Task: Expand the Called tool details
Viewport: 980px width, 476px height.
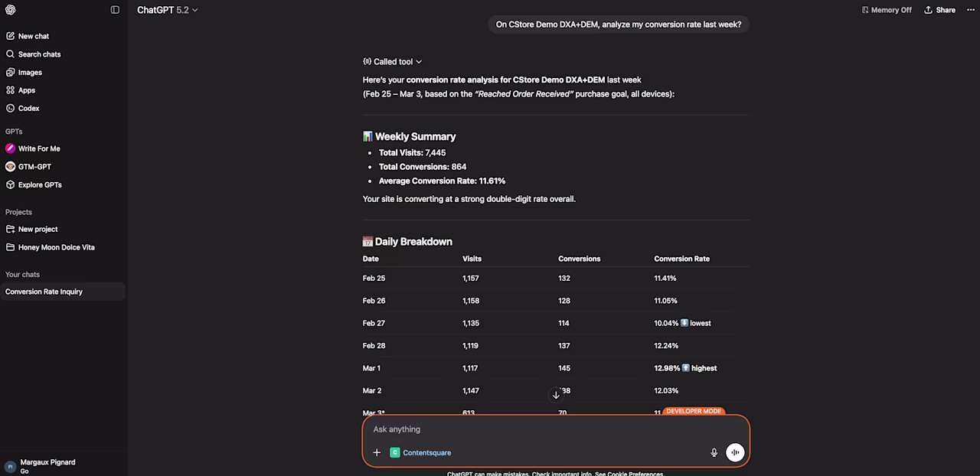Action: [x=393, y=61]
